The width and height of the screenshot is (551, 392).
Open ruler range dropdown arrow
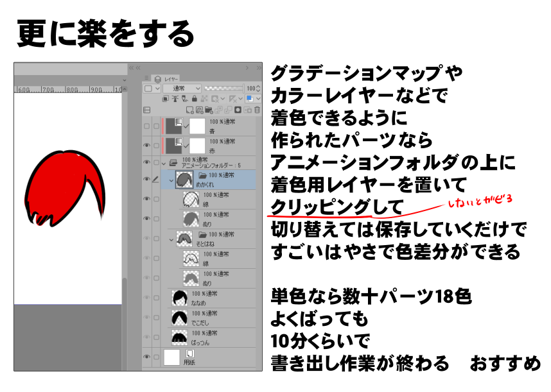(241, 99)
